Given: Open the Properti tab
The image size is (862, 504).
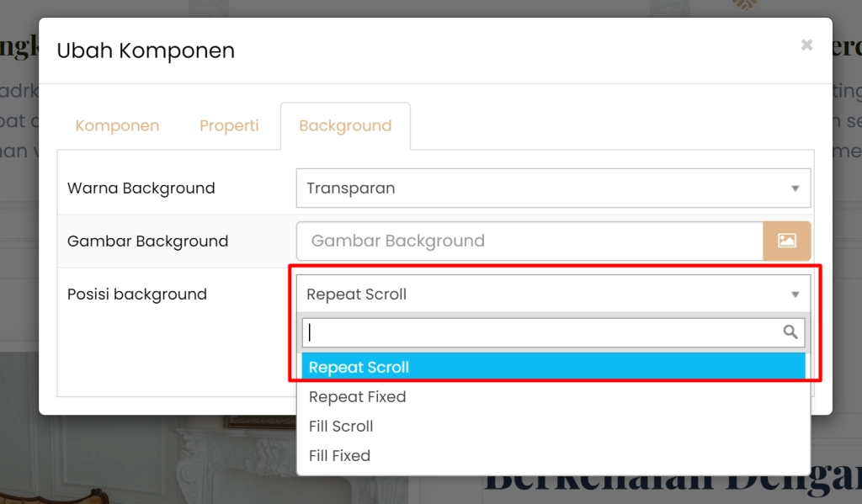Looking at the screenshot, I should pos(229,126).
